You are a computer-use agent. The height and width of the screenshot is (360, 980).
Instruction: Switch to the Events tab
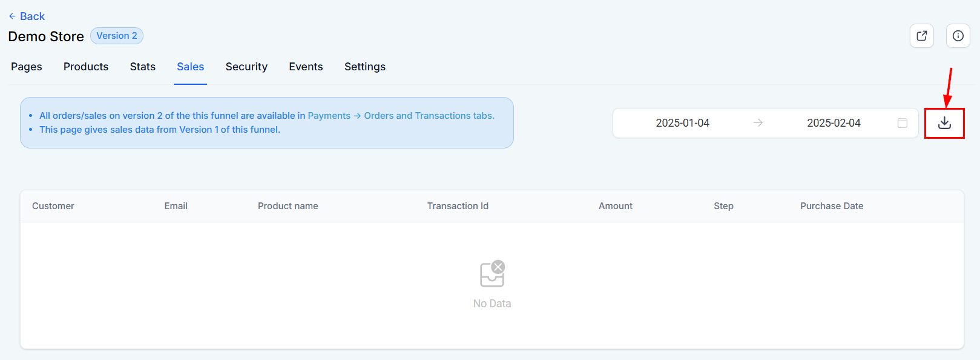coord(306,67)
